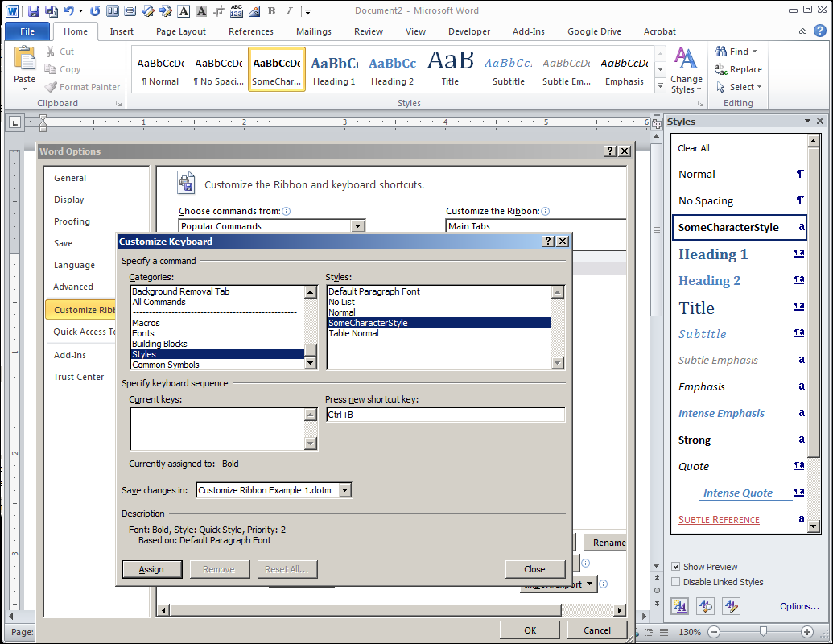Click the Redo circular arrow icon
Viewport: 833px width, 644px height.
[95, 10]
